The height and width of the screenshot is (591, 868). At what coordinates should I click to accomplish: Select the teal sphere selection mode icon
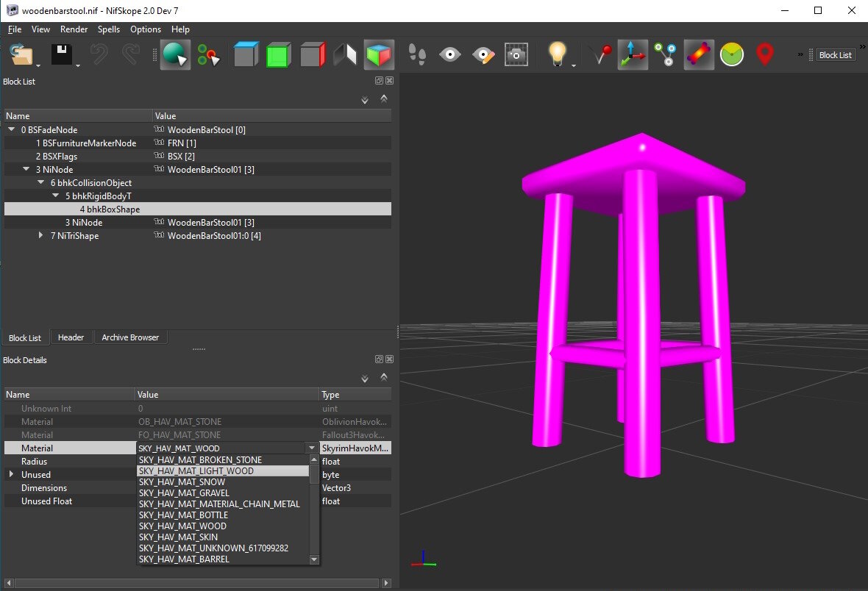[x=177, y=54]
